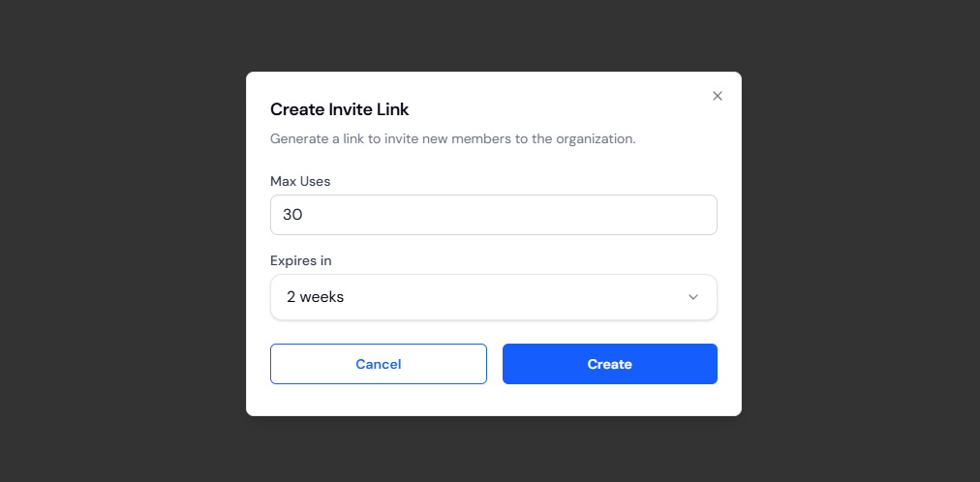This screenshot has height=482, width=980.
Task: Place cursor in the max uses box
Action: pos(493,215)
